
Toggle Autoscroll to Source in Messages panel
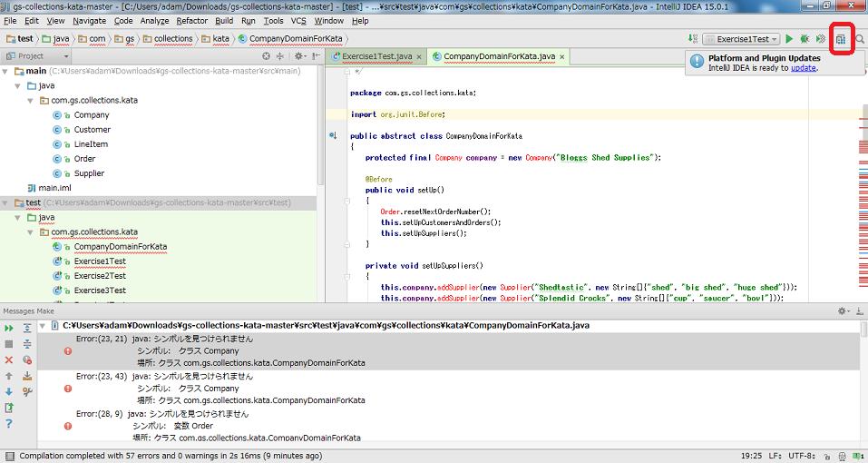tap(27, 376)
